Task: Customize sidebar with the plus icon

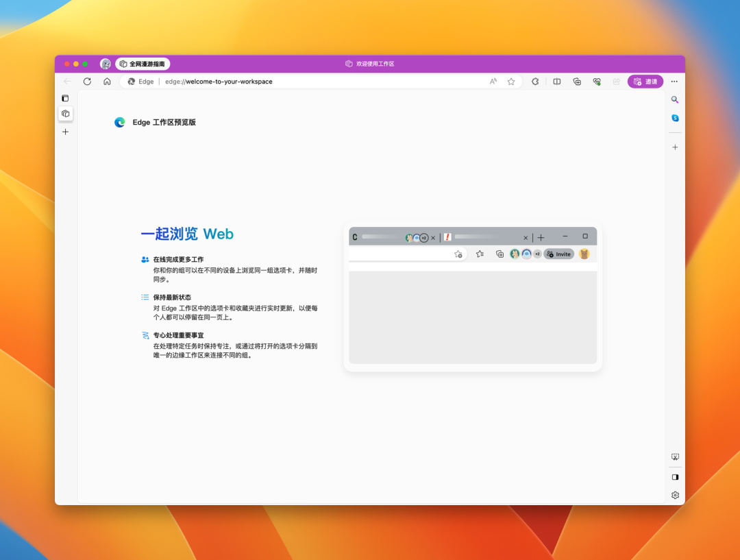Action: click(x=675, y=147)
